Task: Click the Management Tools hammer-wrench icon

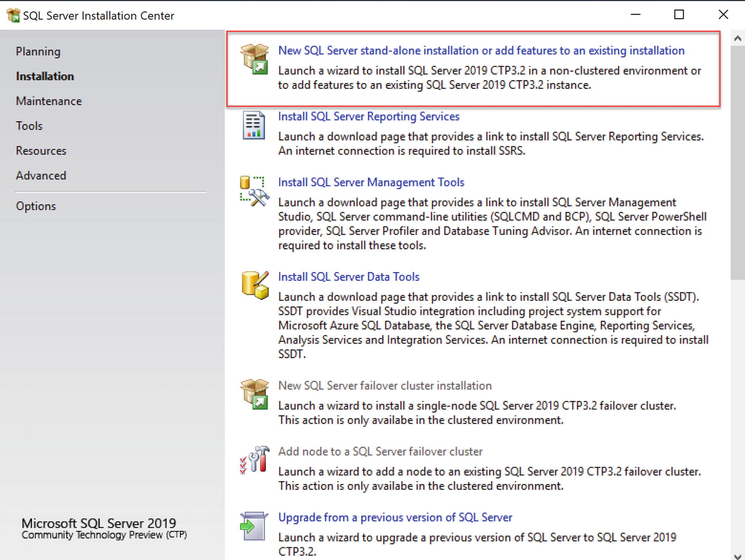Action: coord(254,191)
